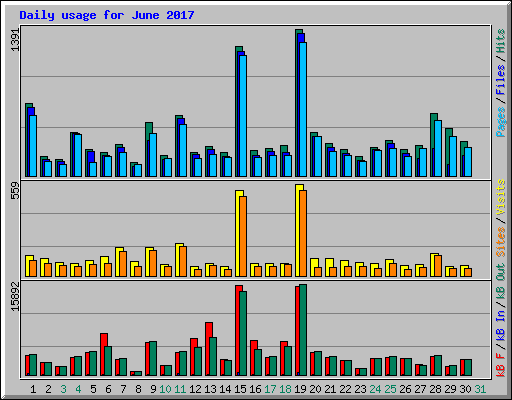
Task: Click day 10 on the x-axis
Action: [165, 389]
